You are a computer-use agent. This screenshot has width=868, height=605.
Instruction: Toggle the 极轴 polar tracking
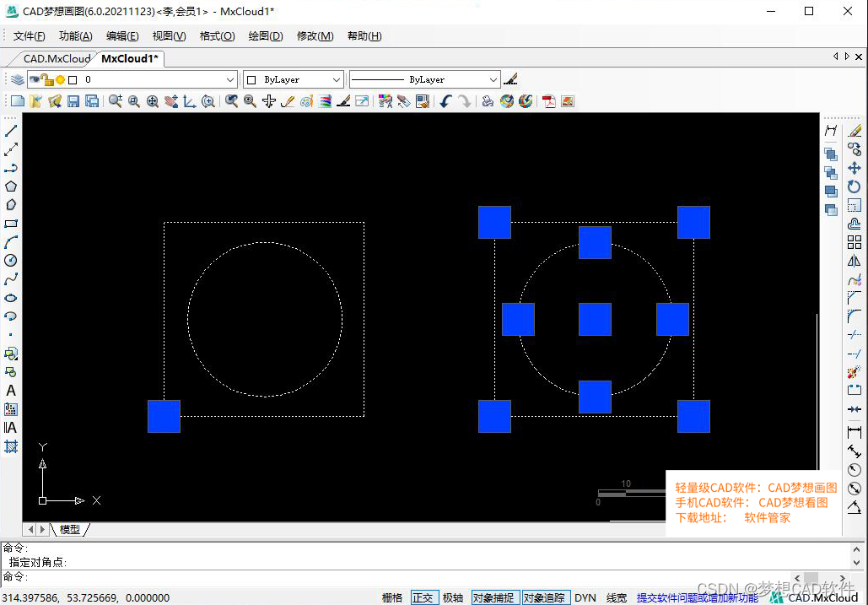(x=453, y=597)
